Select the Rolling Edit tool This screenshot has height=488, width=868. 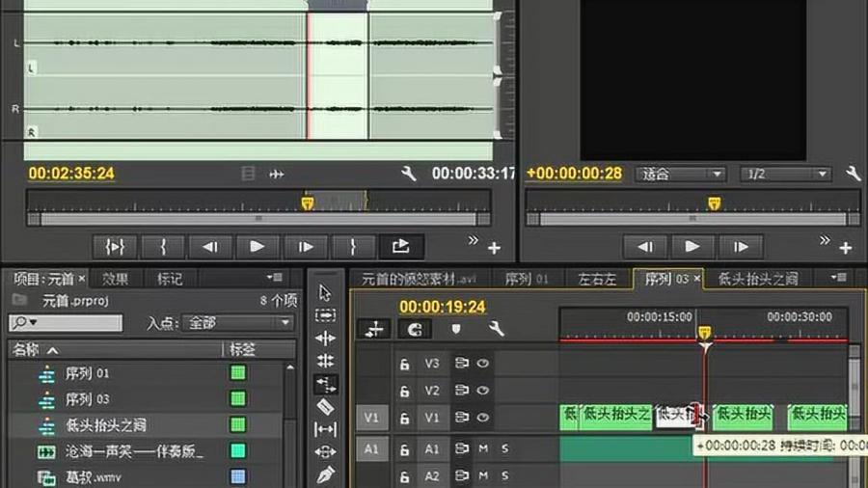[x=325, y=361]
